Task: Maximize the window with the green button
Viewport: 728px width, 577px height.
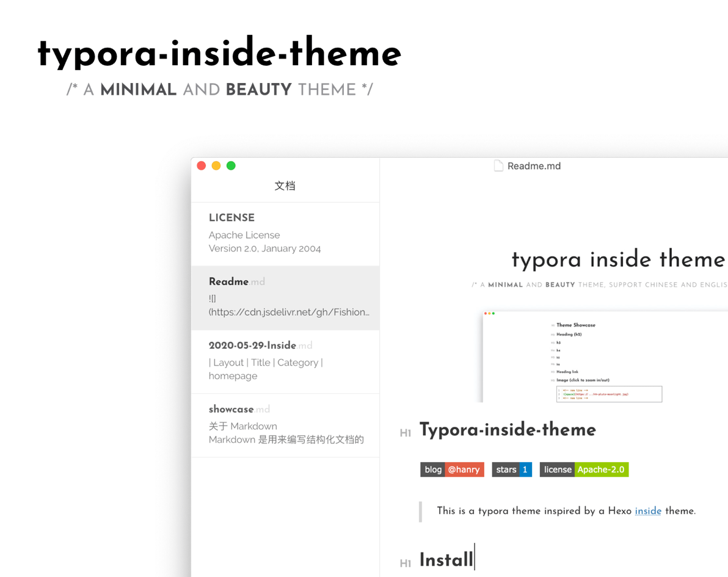Action: (x=231, y=165)
